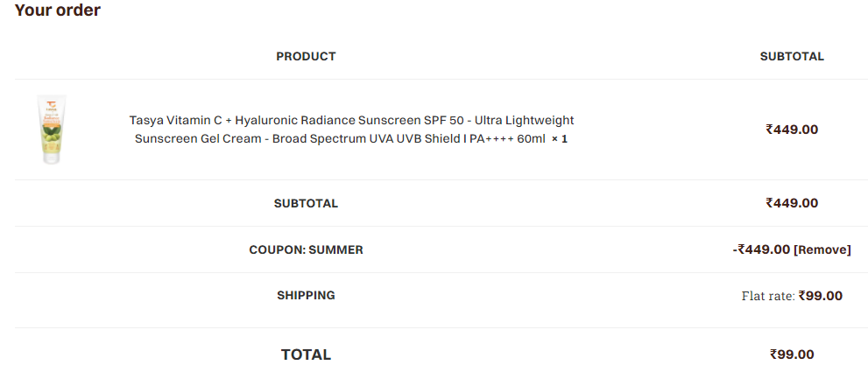Click the SUBTOTAL column header at top right

792,56
